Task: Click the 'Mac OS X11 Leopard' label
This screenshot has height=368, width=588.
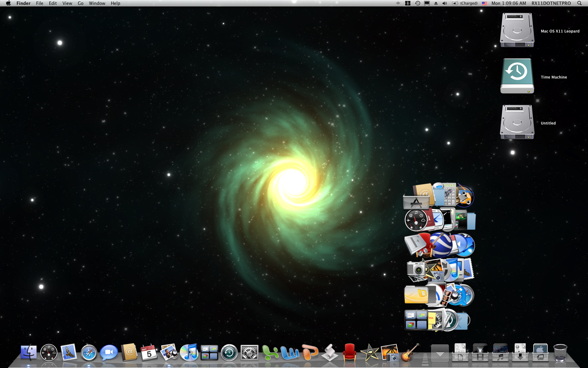Action: coord(560,31)
